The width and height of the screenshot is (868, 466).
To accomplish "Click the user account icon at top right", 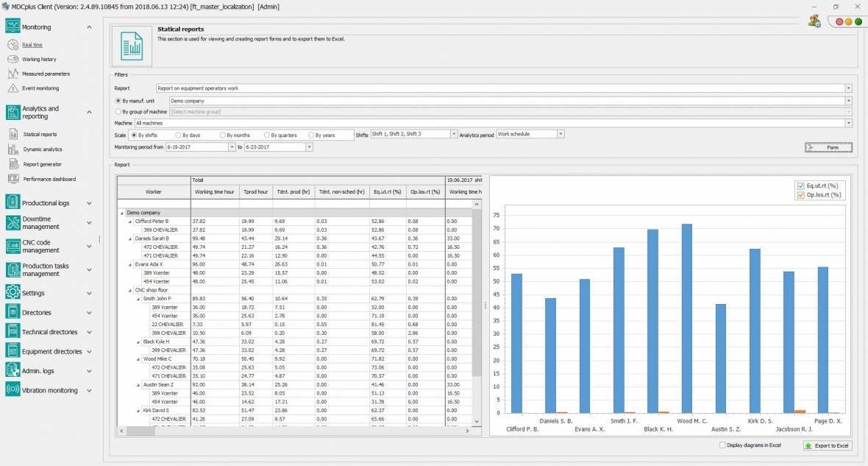I will pyautogui.click(x=814, y=21).
